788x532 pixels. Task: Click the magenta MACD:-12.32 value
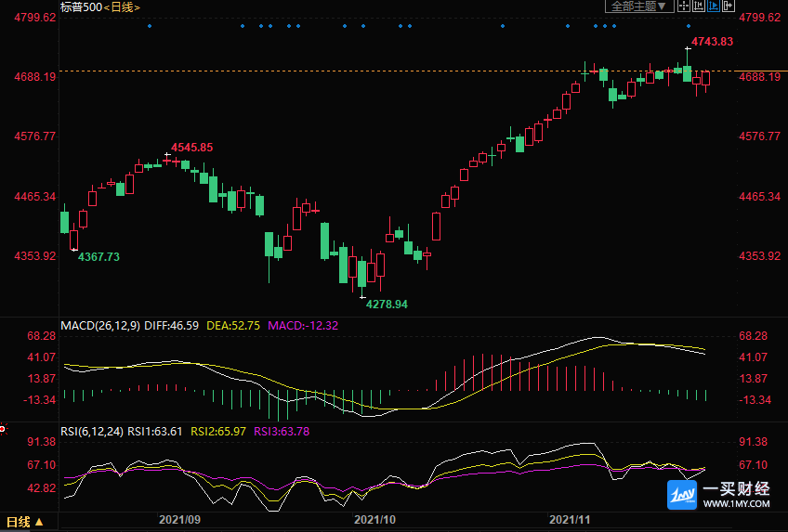tap(303, 325)
